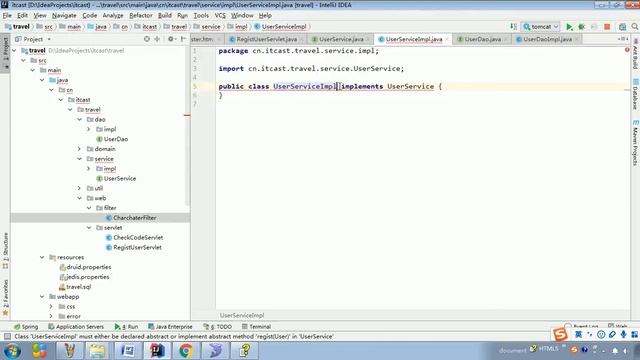Viewport: 640px width, 360px height.
Task: Open the Refactor menu
Action: click(140, 16)
